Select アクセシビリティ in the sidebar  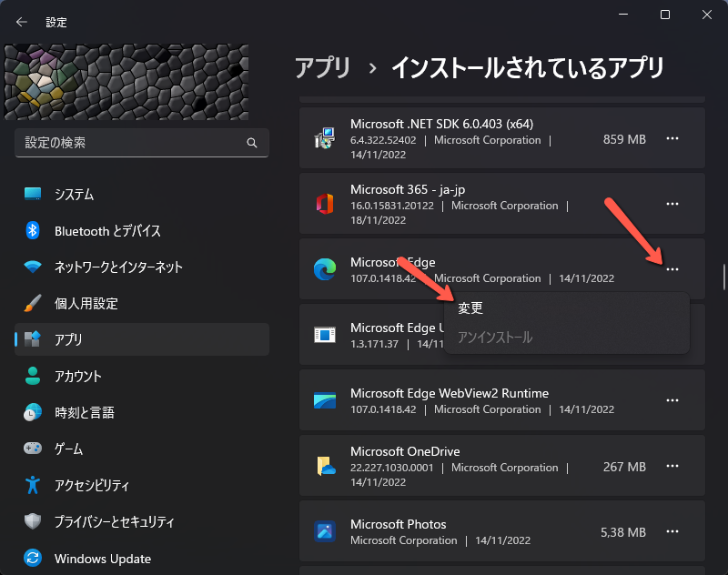(x=142, y=486)
